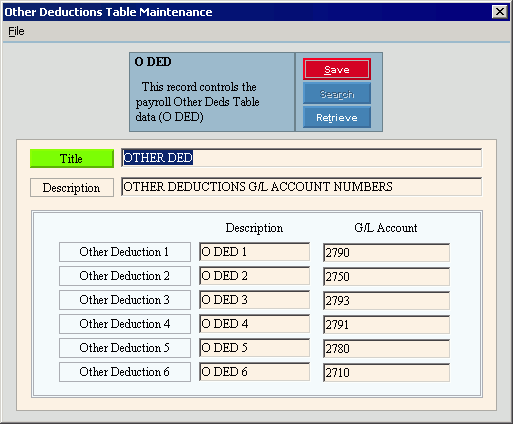Edit the O DED 5 description field
This screenshot has width=513, height=424.
tap(254, 348)
